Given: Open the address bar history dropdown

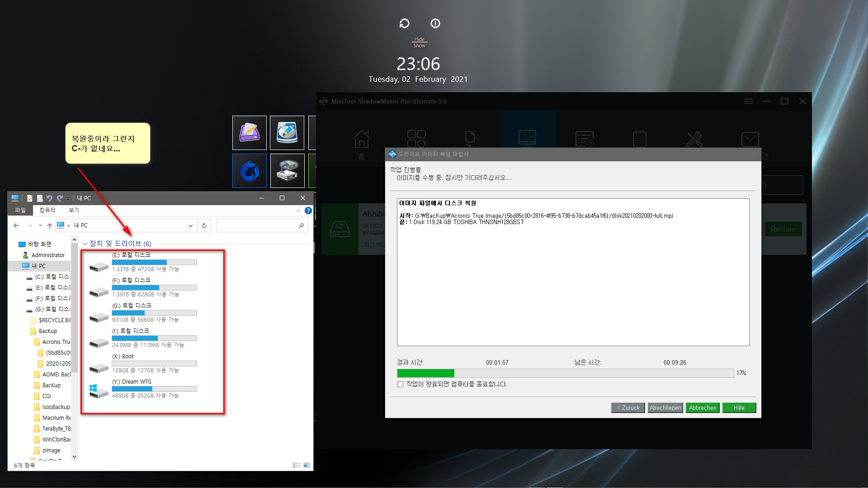Looking at the screenshot, I should [x=190, y=225].
